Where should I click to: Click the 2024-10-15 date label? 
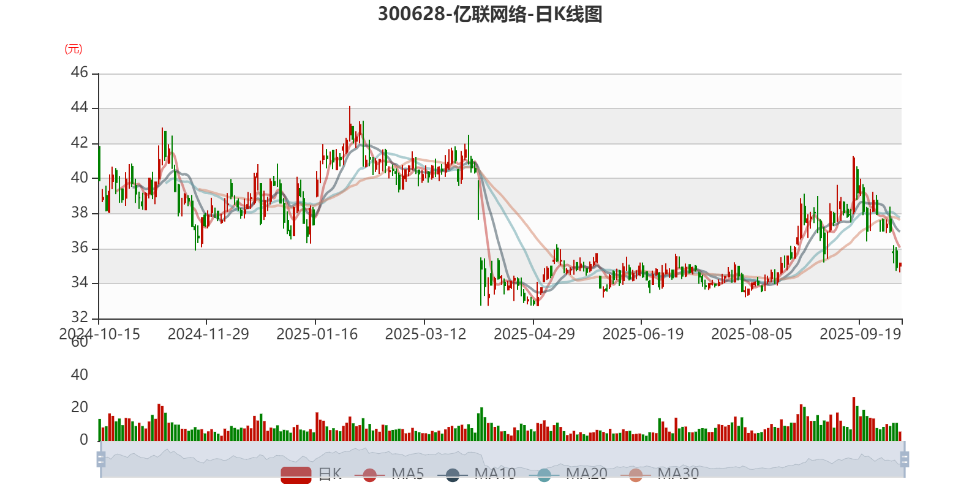pos(99,334)
